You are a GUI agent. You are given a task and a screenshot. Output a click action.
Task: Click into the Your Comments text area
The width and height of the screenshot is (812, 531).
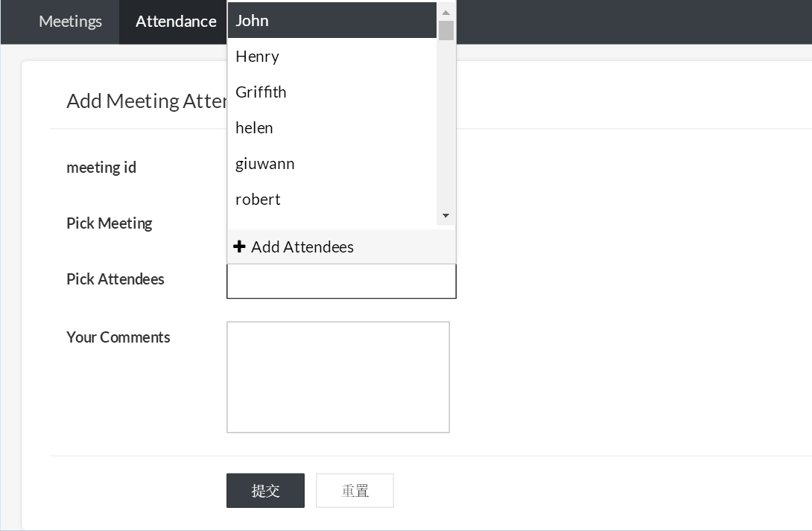coord(337,377)
